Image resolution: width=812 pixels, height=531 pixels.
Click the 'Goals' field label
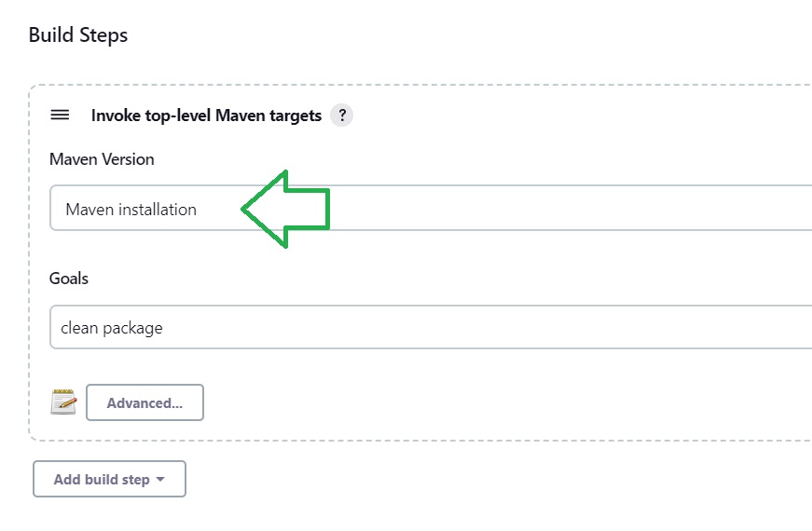[x=69, y=279]
